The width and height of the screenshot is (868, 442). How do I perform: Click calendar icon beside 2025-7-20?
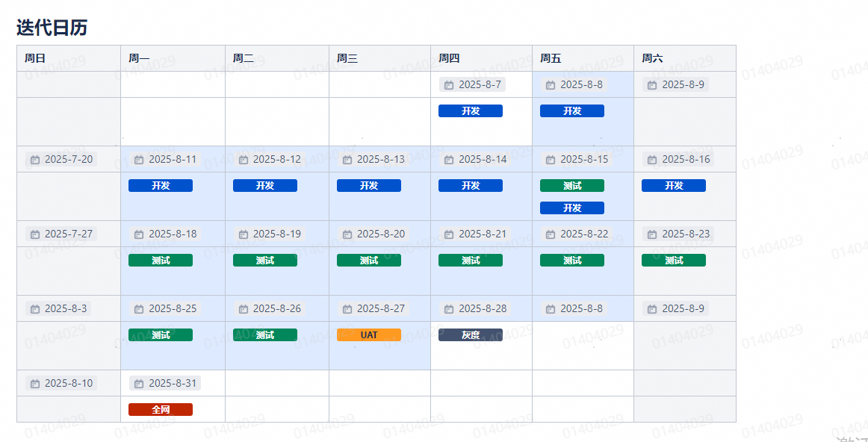click(x=35, y=160)
